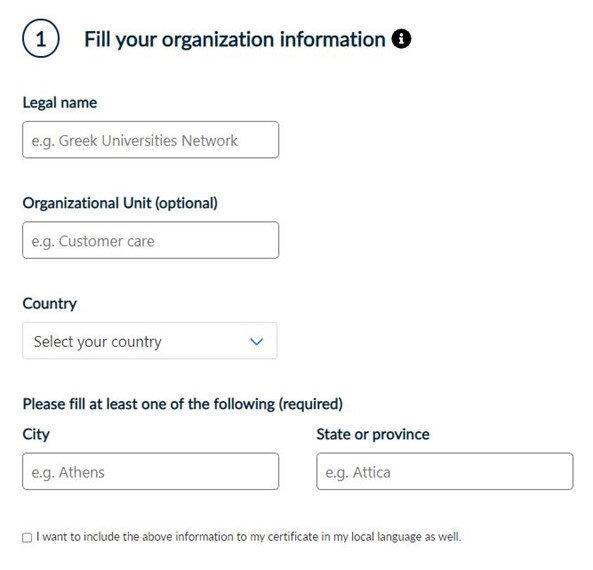Click the 'Please fill at least one' notice

click(x=182, y=404)
